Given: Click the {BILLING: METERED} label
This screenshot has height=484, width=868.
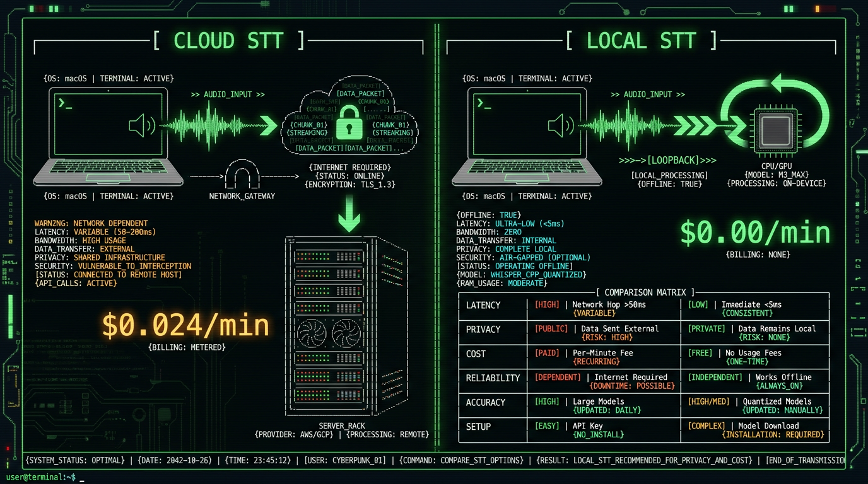Looking at the screenshot, I should [187, 347].
